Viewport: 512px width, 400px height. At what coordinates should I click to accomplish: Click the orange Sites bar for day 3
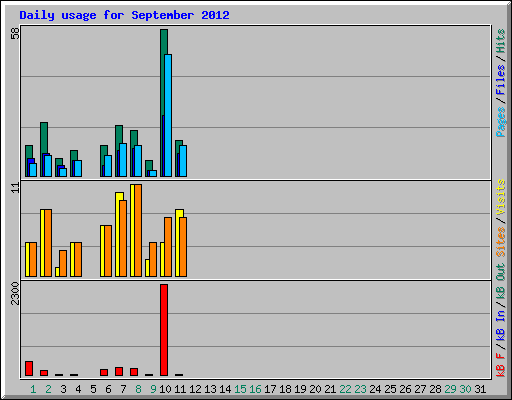coord(63,263)
